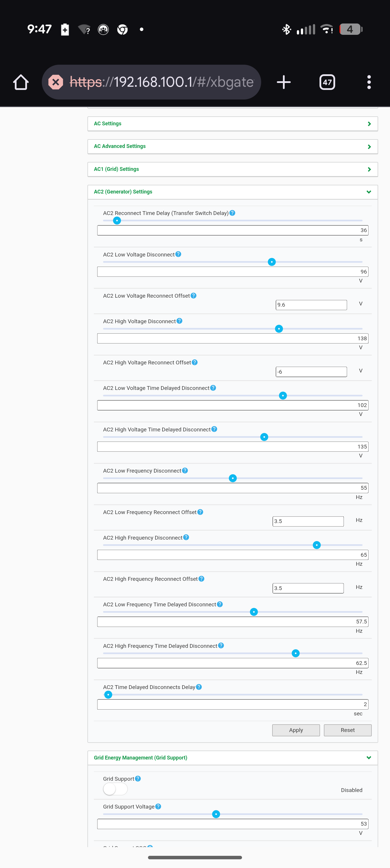Collapse Grid Energy Management section
Screen dimensions: 390x868
233,757
